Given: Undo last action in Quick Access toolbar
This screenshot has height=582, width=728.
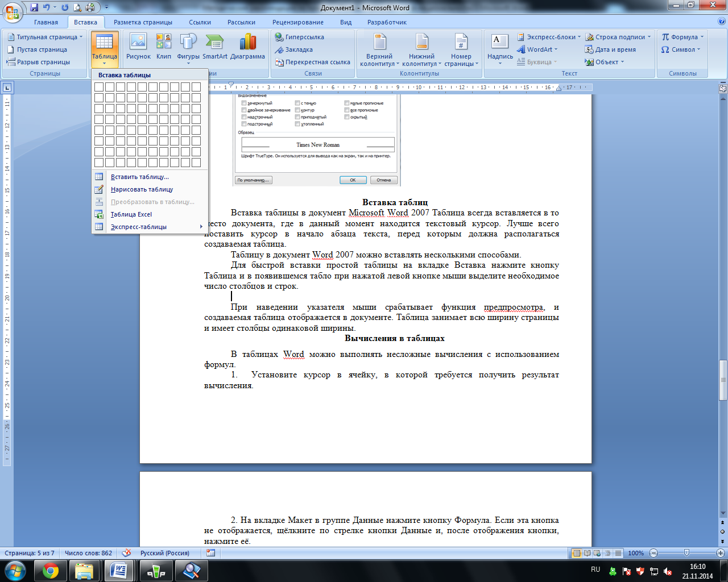Looking at the screenshot, I should point(47,7).
